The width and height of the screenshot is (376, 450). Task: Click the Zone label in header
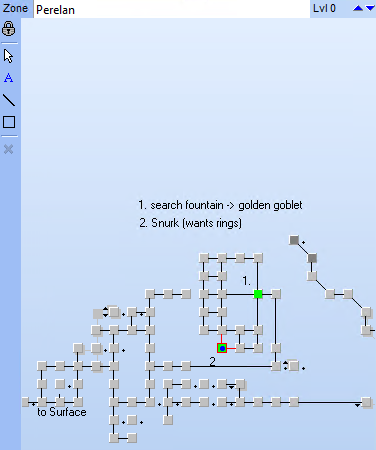point(15,8)
